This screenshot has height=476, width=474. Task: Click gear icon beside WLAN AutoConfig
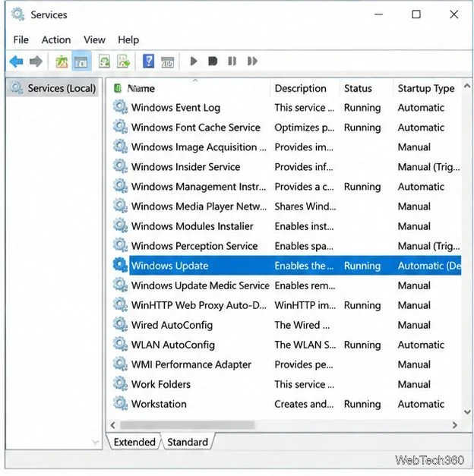click(120, 344)
